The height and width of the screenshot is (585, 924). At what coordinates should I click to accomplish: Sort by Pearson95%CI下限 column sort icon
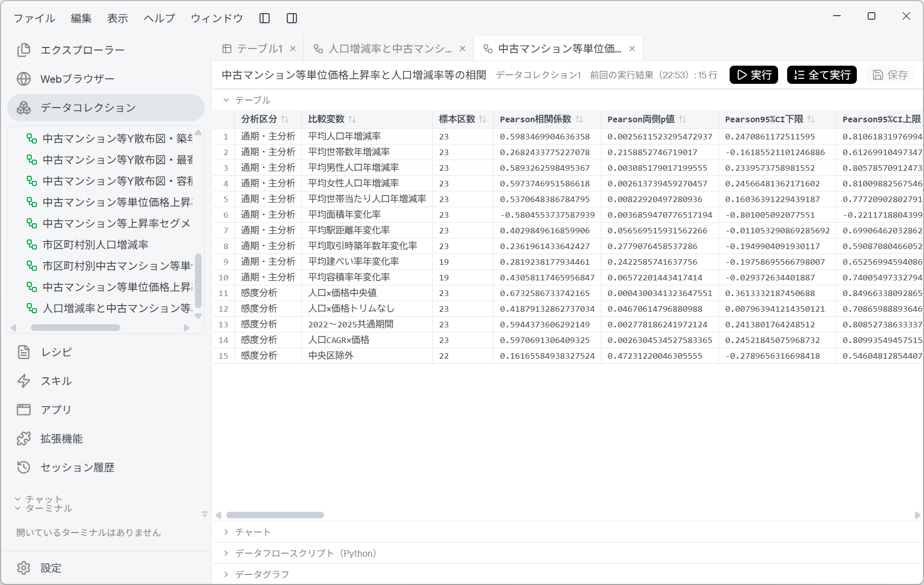coord(811,119)
